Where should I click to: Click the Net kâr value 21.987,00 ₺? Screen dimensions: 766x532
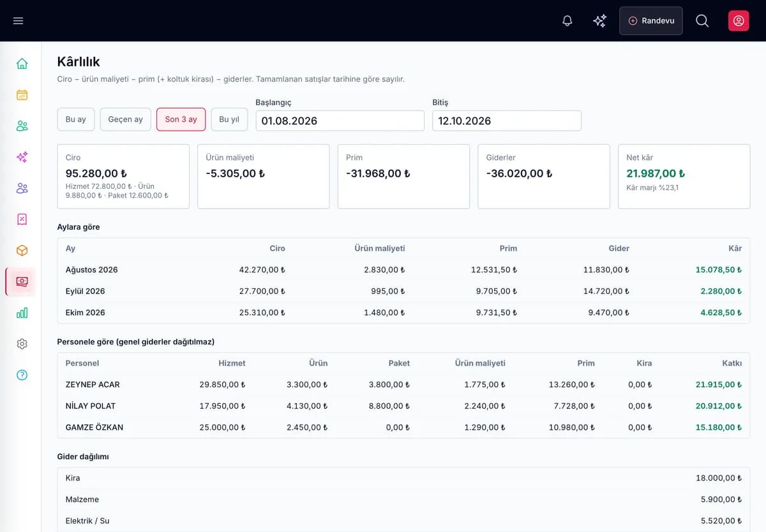(x=656, y=174)
